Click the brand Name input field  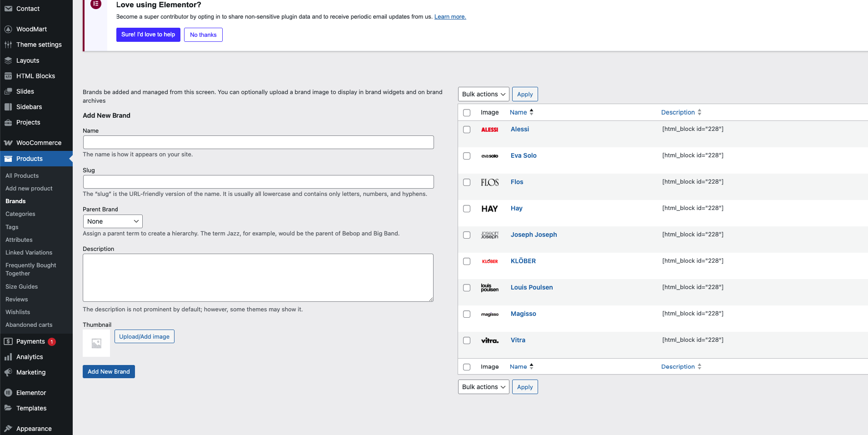tap(259, 142)
